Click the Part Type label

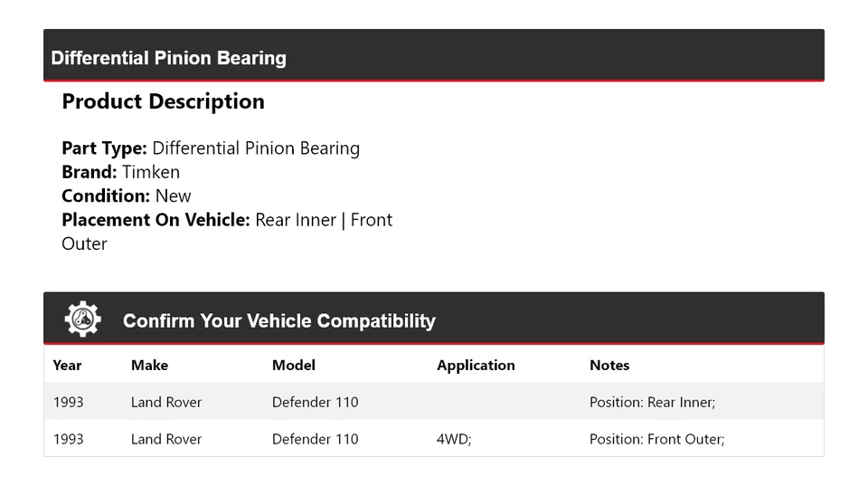[x=104, y=148]
